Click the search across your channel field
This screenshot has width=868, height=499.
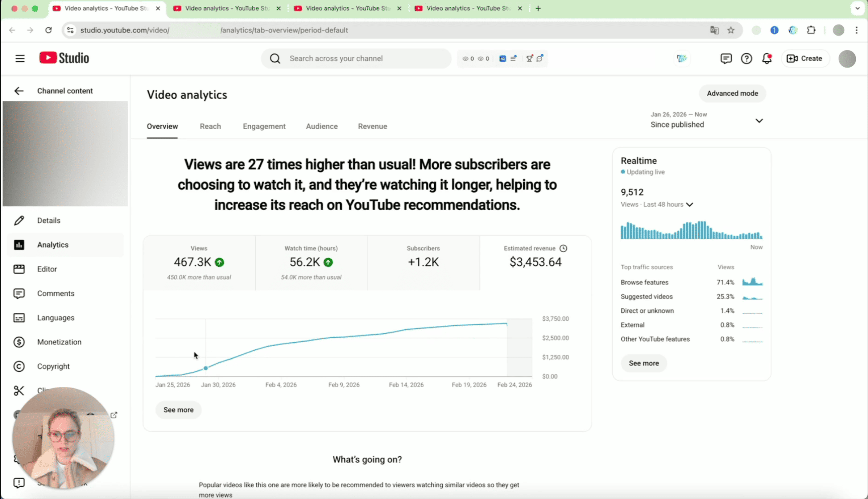pos(356,59)
